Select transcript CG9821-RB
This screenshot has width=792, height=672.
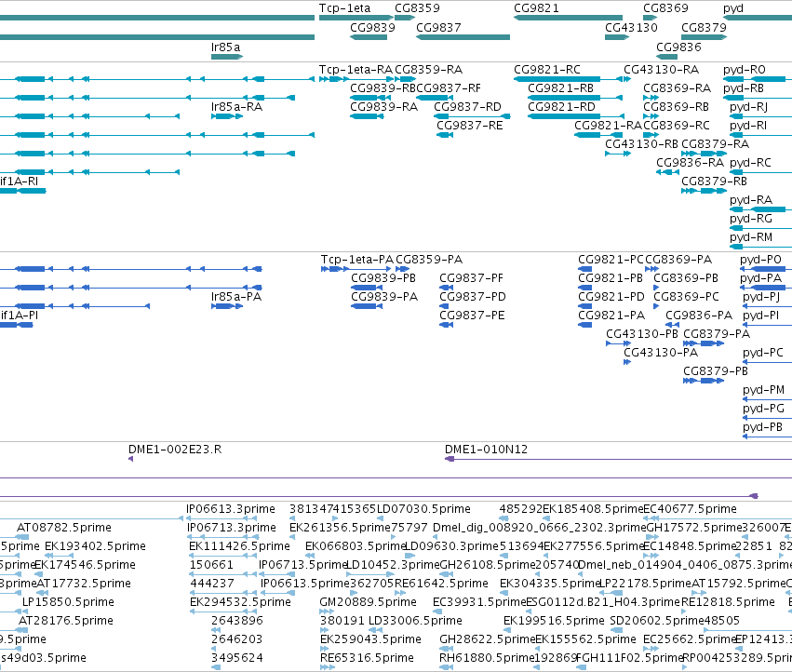pyautogui.click(x=560, y=87)
